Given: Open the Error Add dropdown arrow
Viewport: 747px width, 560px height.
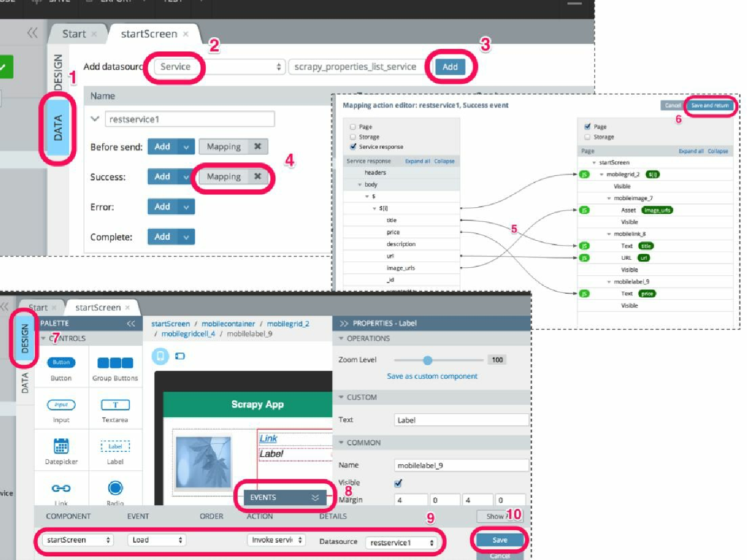Looking at the screenshot, I should 186,207.
